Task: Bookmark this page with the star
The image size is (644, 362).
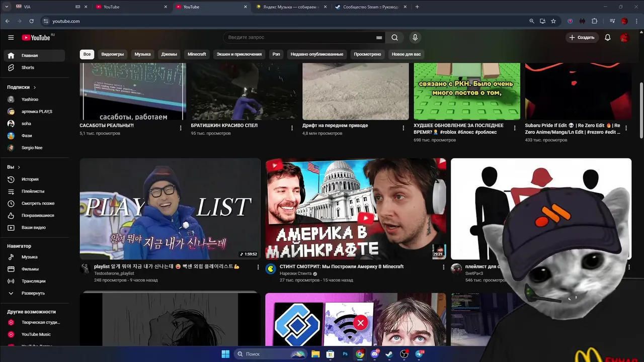Action: point(553,21)
